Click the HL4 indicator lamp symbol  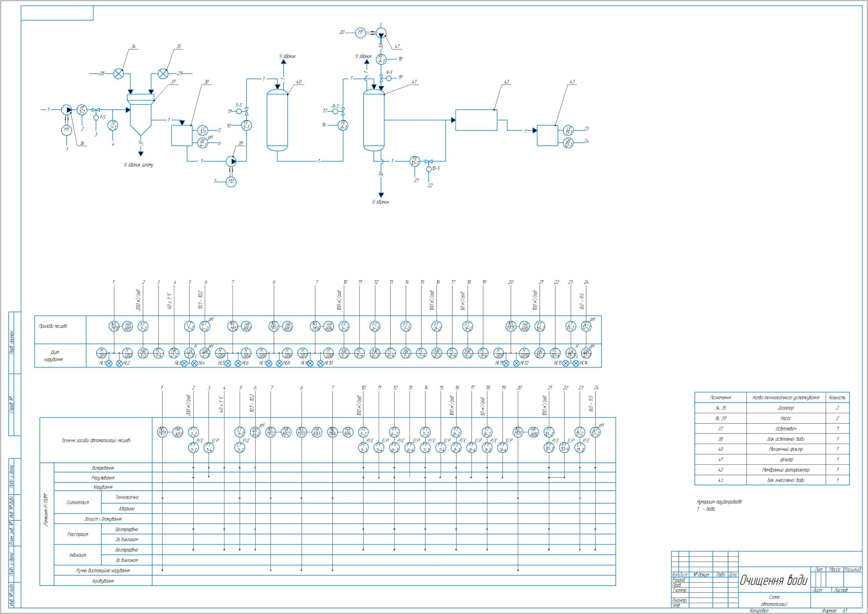195,363
